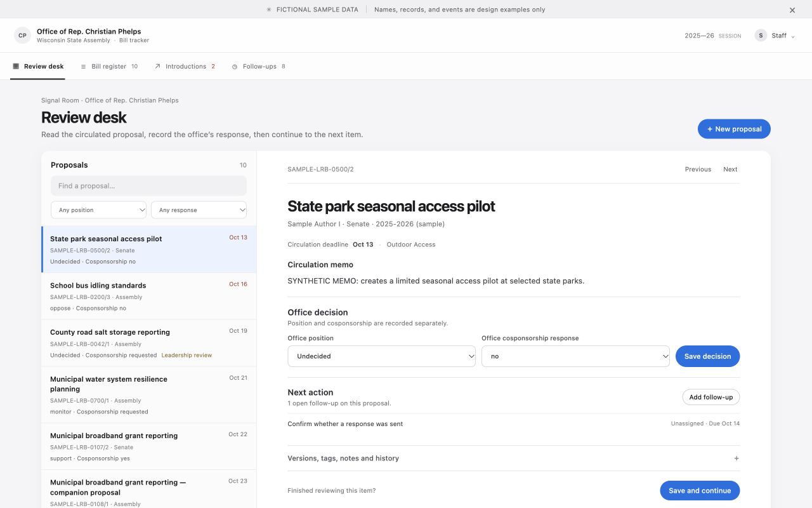Go to the Previous proposal
The width and height of the screenshot is (812, 508).
pyautogui.click(x=698, y=169)
